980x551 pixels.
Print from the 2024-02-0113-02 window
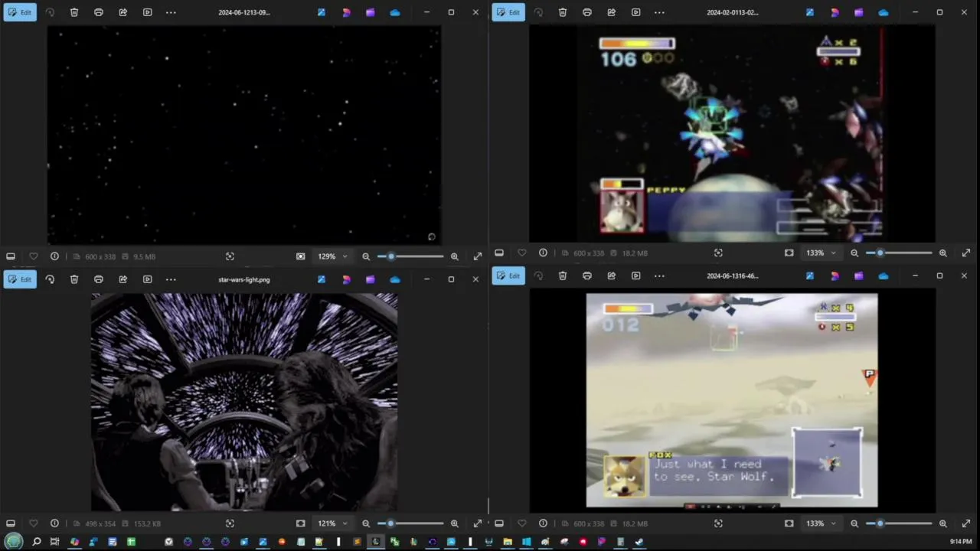click(587, 12)
